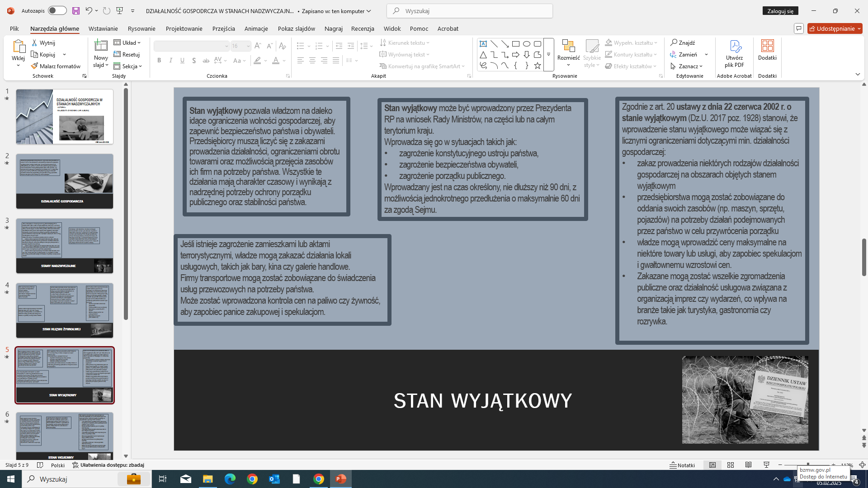Start slideshow icon in status bar
Viewport: 868px width, 488px height.
coord(766,465)
